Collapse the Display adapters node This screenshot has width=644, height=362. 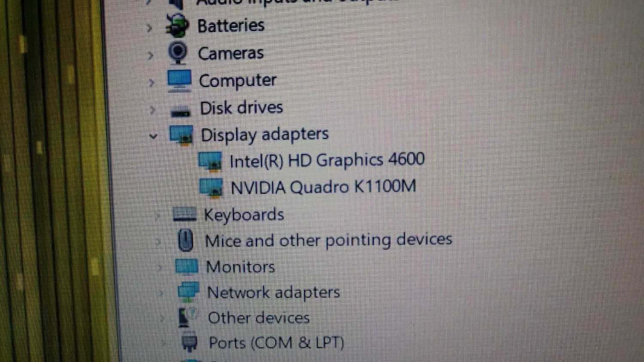(153, 137)
